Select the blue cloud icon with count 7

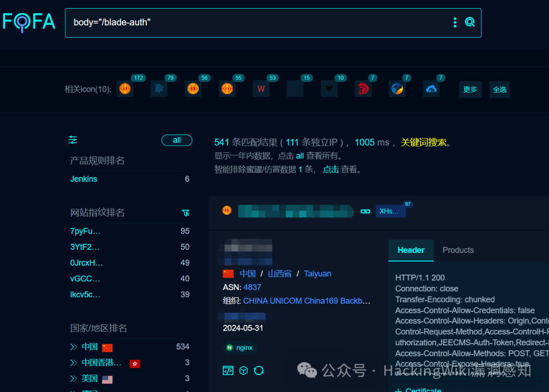(x=431, y=89)
